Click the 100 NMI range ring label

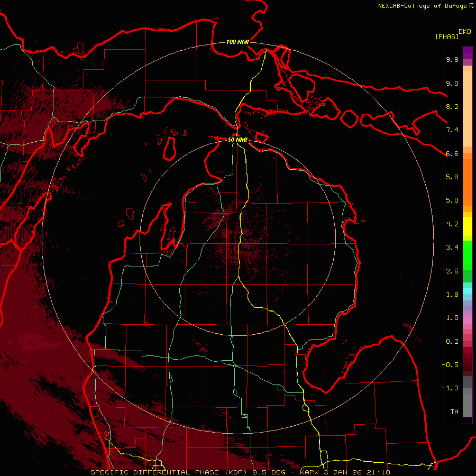237,42
